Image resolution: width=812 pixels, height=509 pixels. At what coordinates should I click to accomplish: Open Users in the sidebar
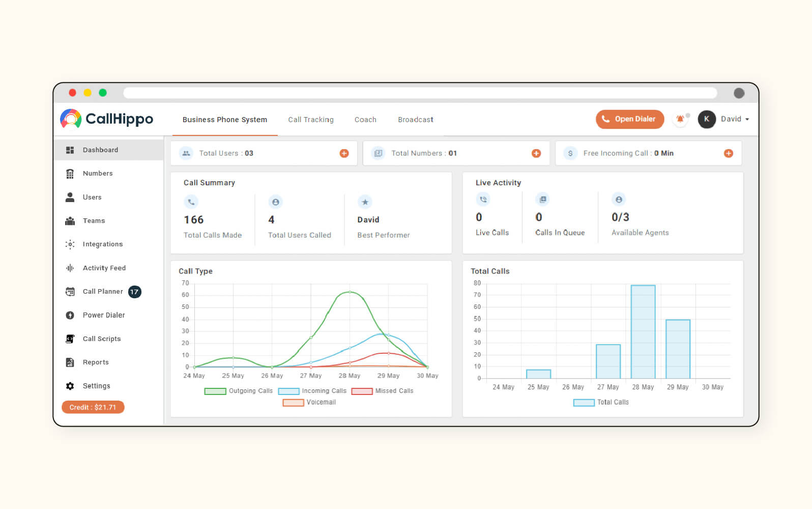point(108,197)
